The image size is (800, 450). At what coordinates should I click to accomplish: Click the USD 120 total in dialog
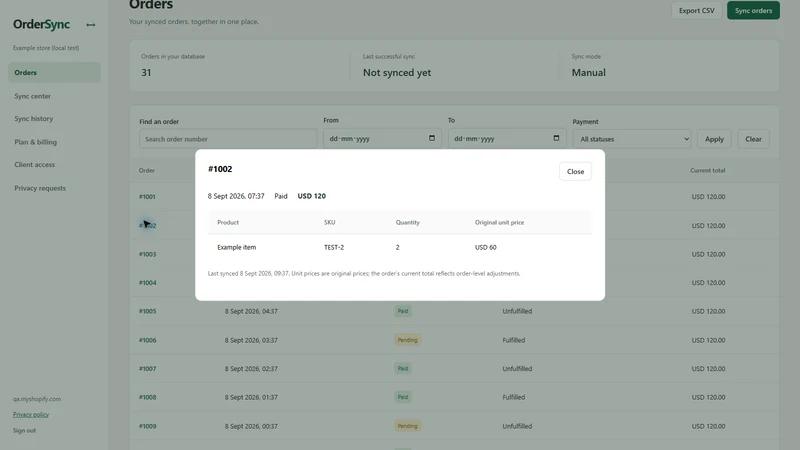pos(311,196)
